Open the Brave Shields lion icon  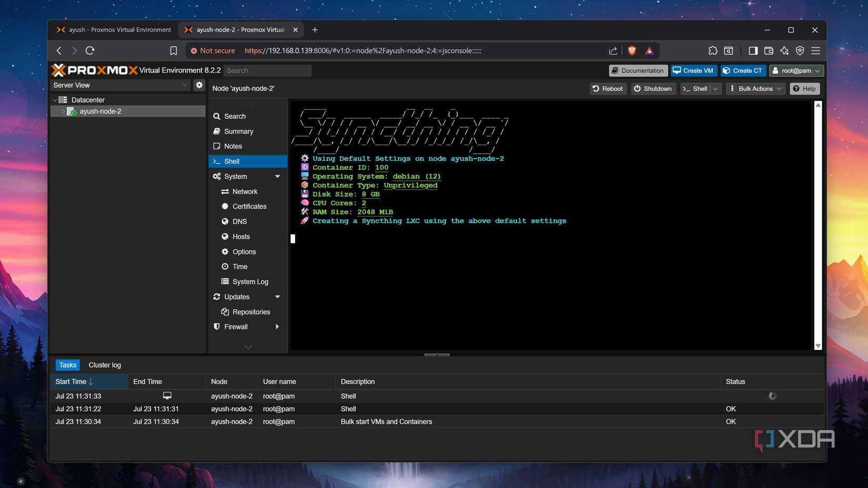click(632, 50)
